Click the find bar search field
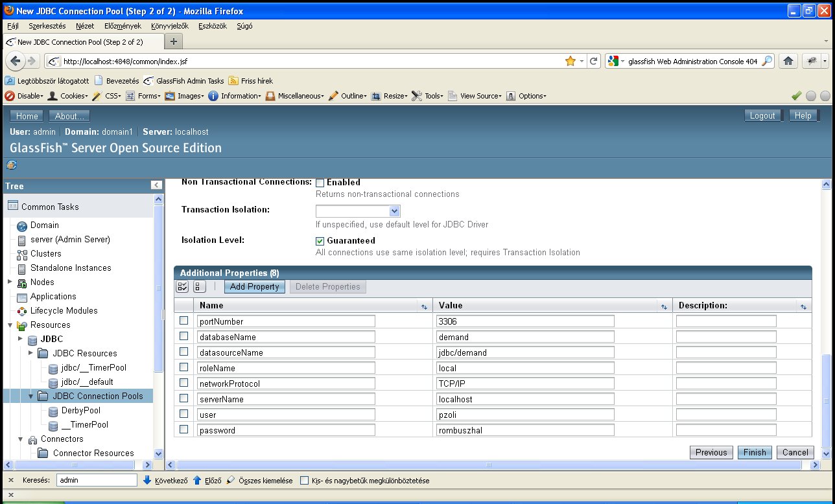835x504 pixels. (97, 481)
